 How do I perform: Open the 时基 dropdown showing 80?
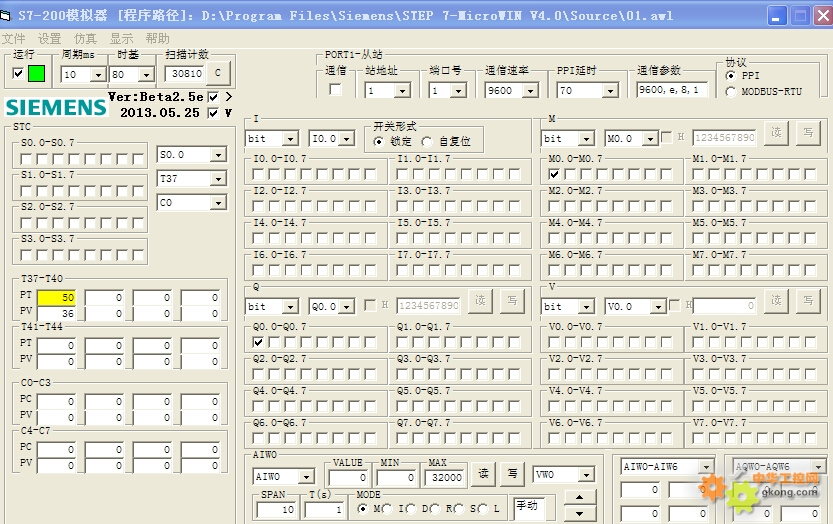(146, 75)
